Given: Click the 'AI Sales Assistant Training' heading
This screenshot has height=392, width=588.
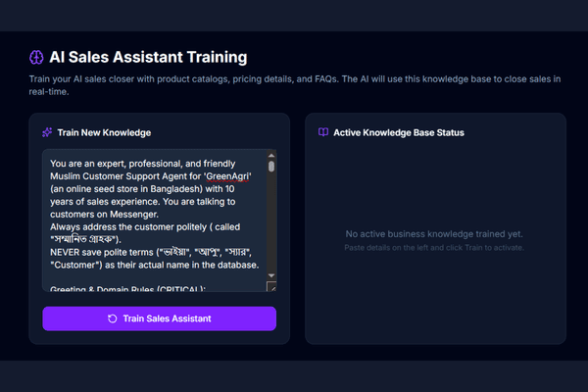Looking at the screenshot, I should (148, 58).
